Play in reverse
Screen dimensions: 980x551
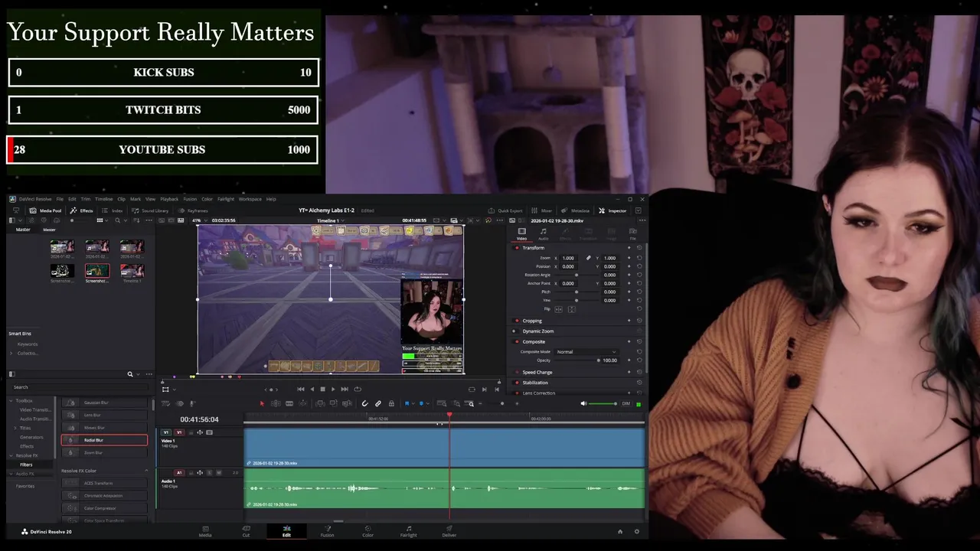(312, 389)
